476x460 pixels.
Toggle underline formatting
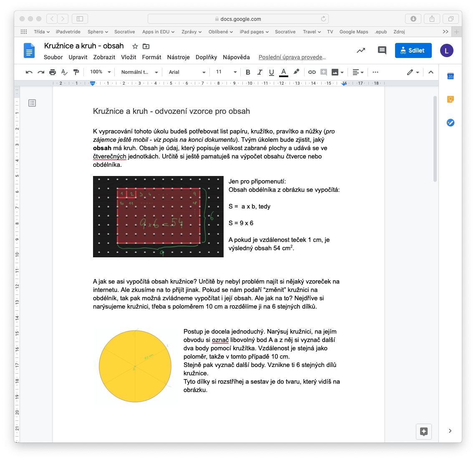pos(272,72)
